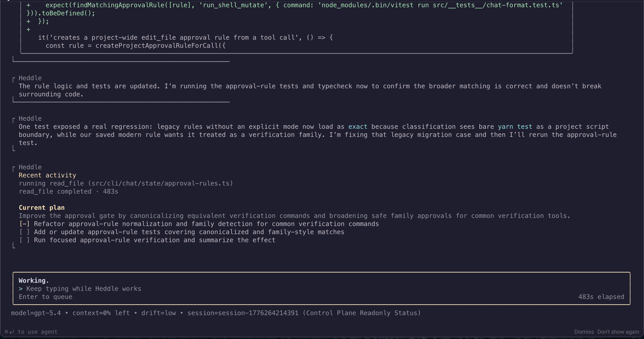Image resolution: width=644 pixels, height=339 pixels.
Task: Click Don't show again link
Action: pos(618,332)
